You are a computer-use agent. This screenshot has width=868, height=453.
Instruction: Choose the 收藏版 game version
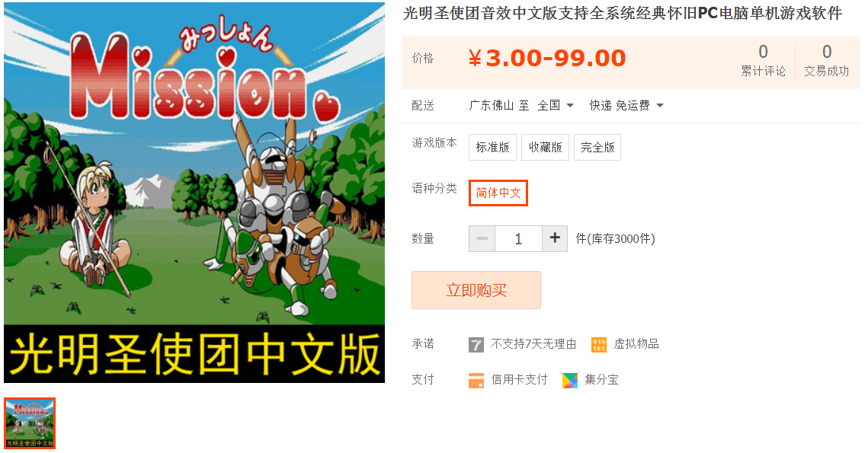(546, 147)
